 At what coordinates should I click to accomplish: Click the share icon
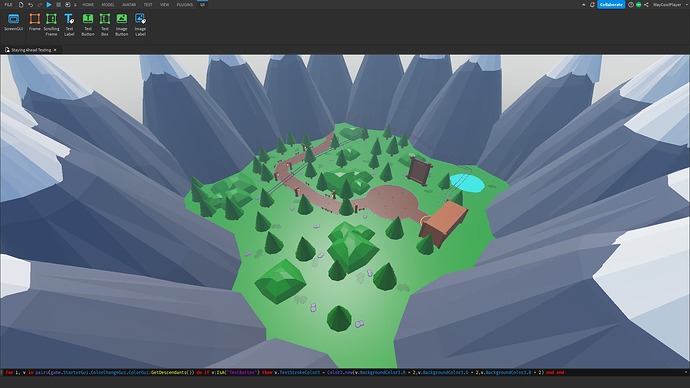tap(646, 4)
